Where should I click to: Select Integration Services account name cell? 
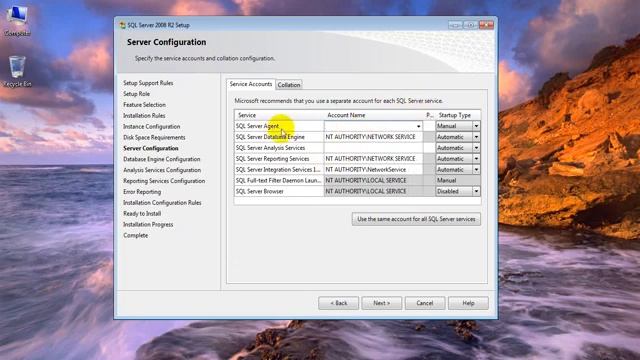point(373,169)
